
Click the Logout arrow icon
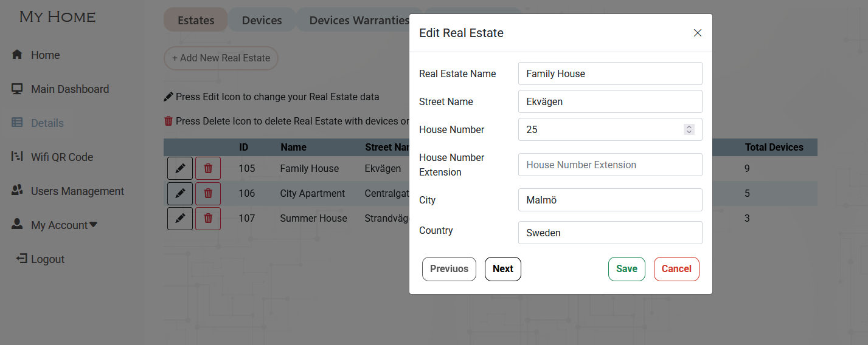(22, 259)
